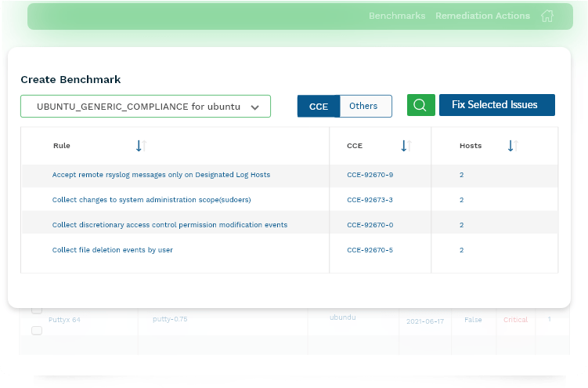Click hosts count for the file deletion row
This screenshot has width=588, height=388.
(462, 250)
